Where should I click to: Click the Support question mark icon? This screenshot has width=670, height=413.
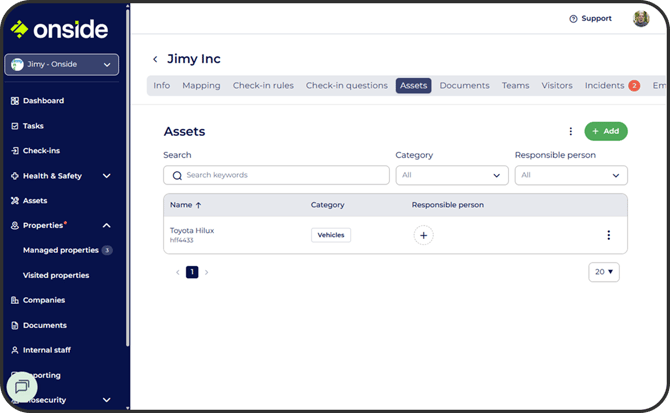pyautogui.click(x=573, y=19)
